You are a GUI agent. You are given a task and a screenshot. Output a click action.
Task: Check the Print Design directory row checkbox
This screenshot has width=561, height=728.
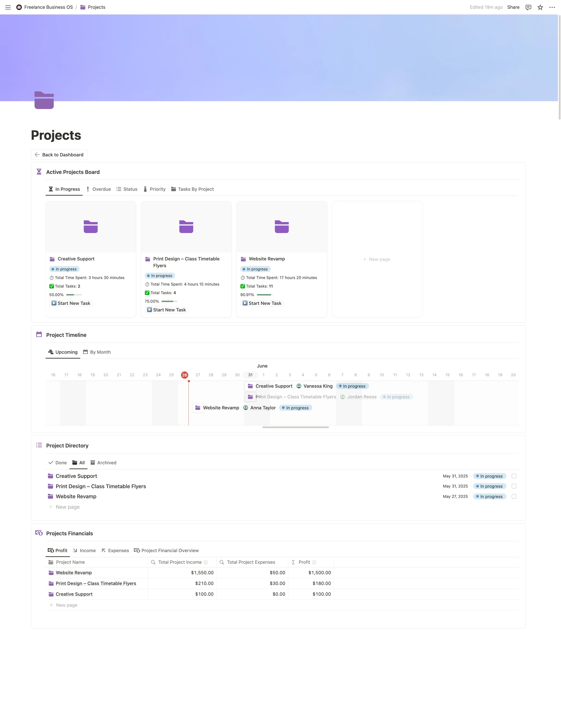coord(514,486)
